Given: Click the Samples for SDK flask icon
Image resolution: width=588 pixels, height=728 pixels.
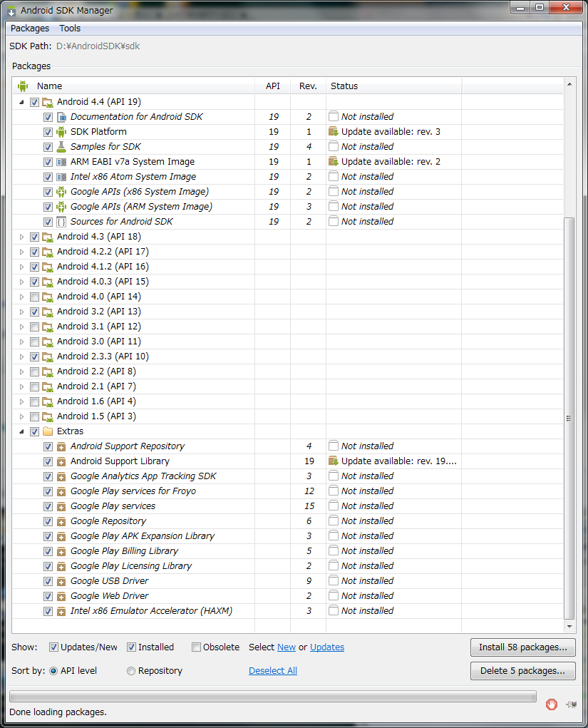Looking at the screenshot, I should tap(61, 147).
